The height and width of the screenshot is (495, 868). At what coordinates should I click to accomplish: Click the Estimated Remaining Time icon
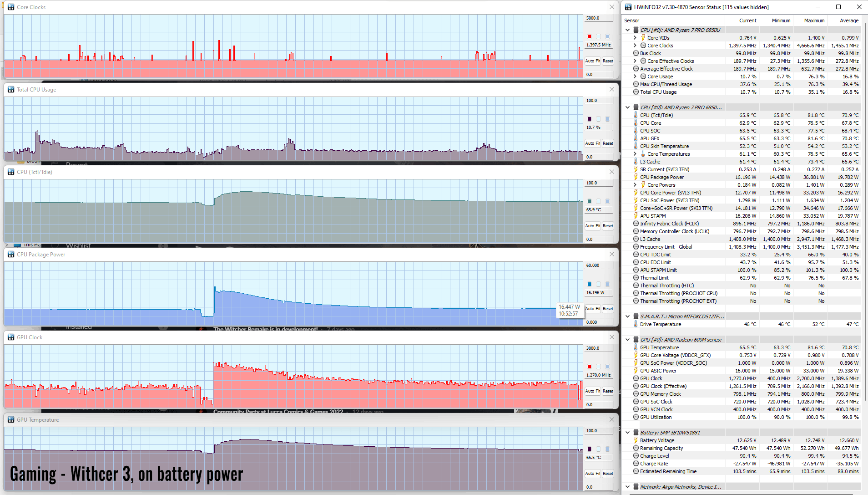coord(636,471)
